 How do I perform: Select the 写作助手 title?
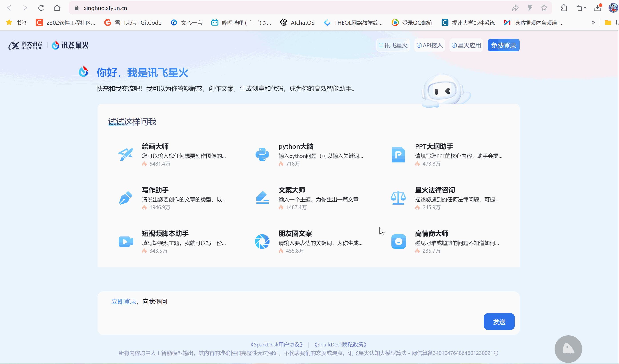coord(155,190)
